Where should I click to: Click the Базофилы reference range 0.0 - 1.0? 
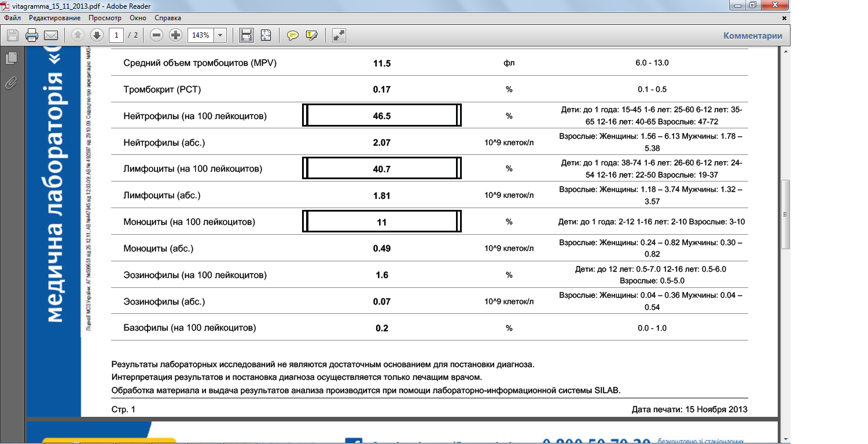[x=652, y=328]
